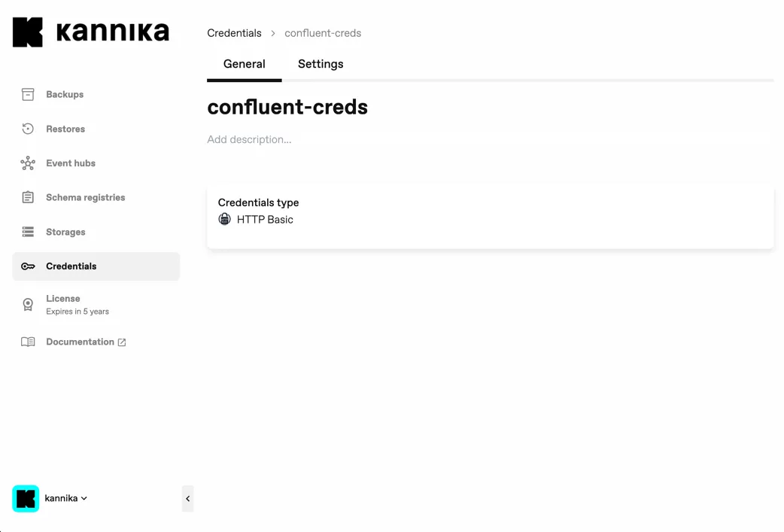Viewport: 784px width, 532px height.
Task: Click the HTTP Basic globe icon
Action: [x=224, y=219]
